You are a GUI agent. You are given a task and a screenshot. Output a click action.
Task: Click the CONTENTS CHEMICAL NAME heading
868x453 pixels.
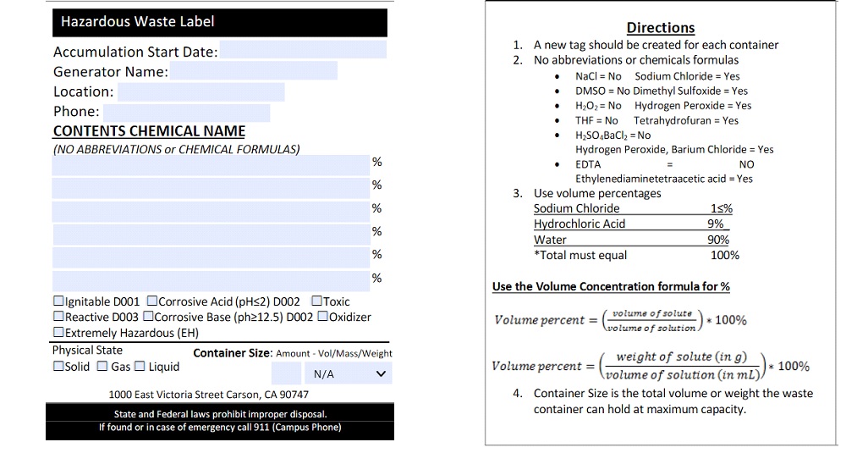(149, 131)
